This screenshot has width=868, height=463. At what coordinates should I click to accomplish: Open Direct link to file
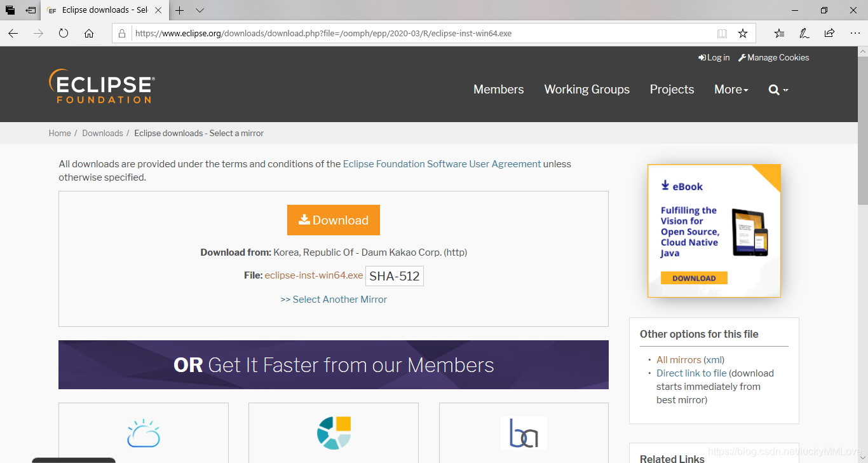pyautogui.click(x=691, y=373)
